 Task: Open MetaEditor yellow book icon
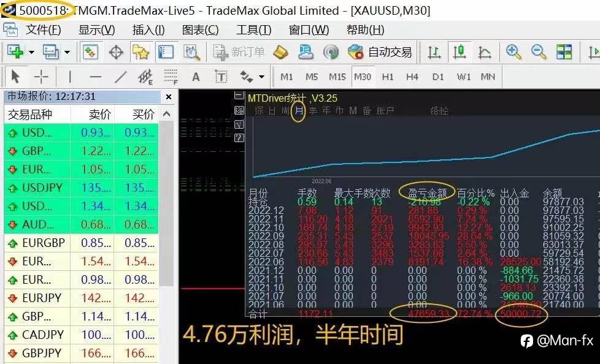pyautogui.click(x=280, y=52)
